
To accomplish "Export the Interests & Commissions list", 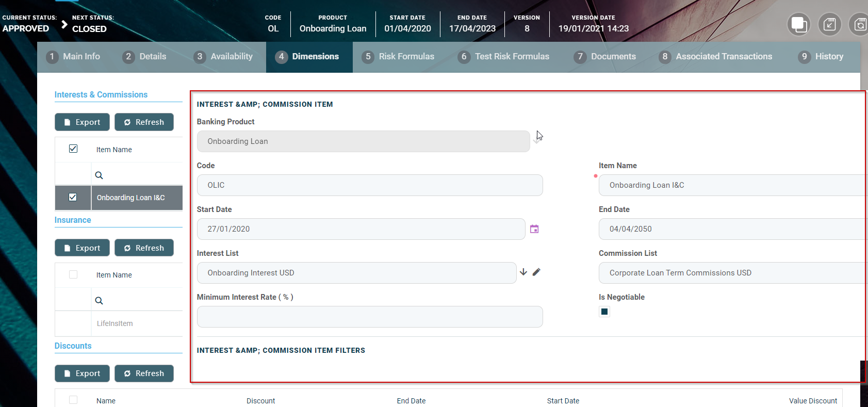I will coord(82,122).
